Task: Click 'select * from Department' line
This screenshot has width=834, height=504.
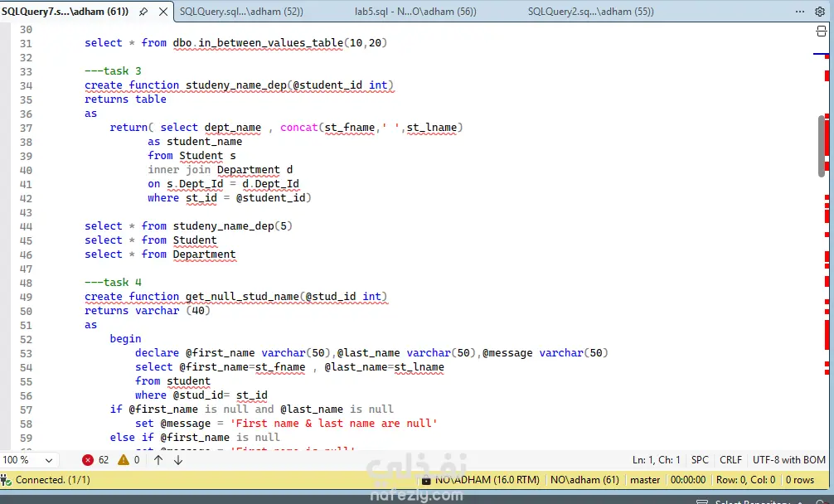Action: pyautogui.click(x=160, y=254)
